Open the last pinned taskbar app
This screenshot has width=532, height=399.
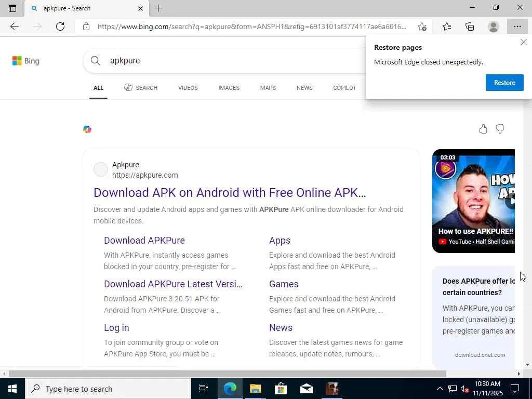332,389
